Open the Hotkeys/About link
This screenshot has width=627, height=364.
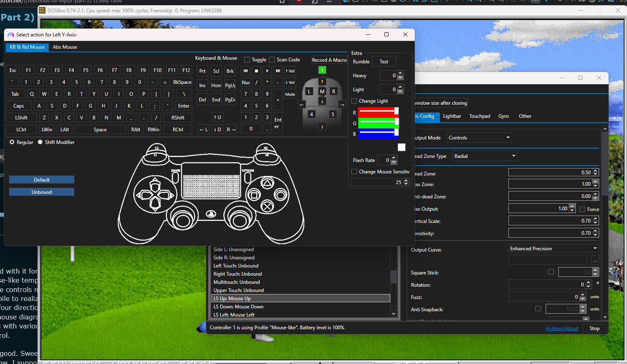(x=562, y=328)
